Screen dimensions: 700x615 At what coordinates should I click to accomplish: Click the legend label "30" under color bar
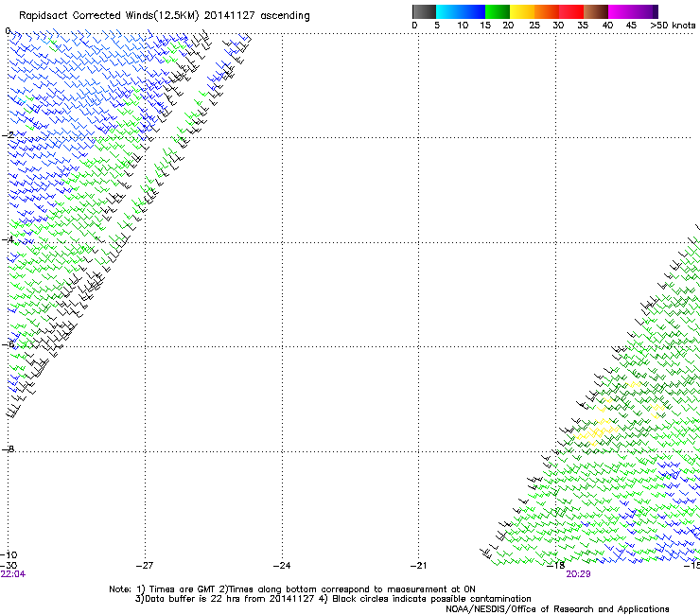click(x=558, y=26)
